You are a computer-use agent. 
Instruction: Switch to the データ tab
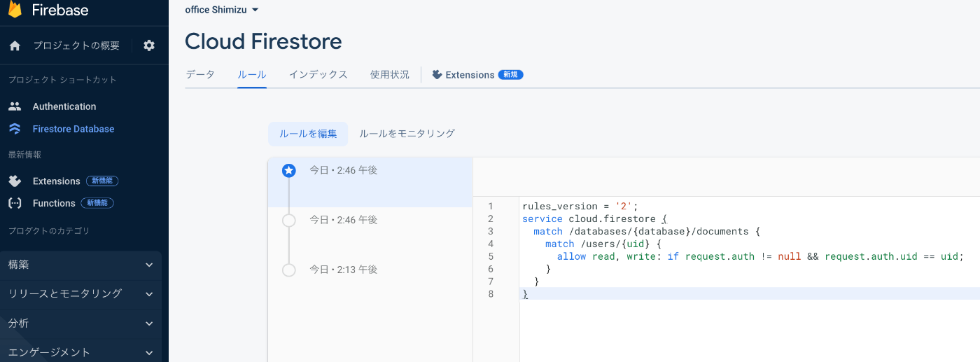coord(199,74)
